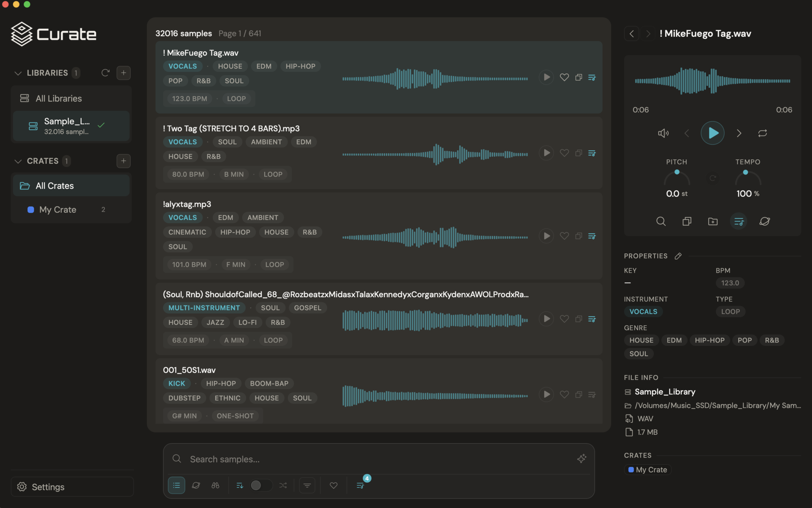Click the queue icon on the ShouldofCalled_68 row

(x=592, y=319)
